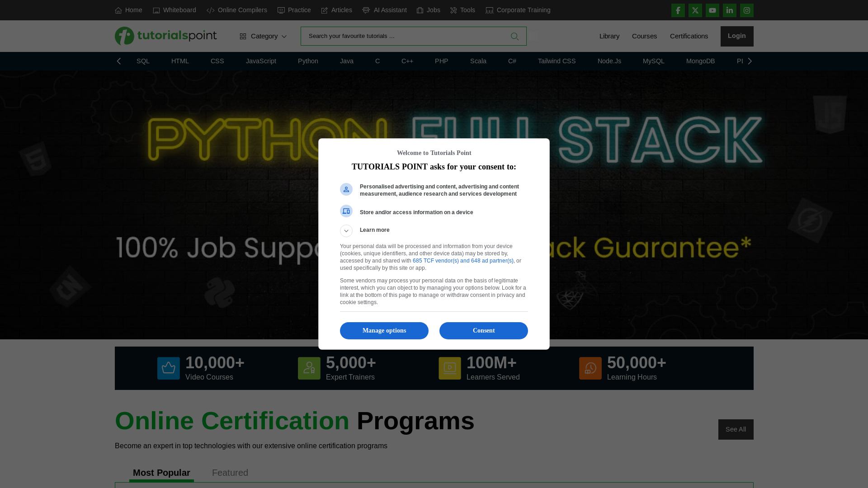
Task: Click the search magnifier icon
Action: [514, 37]
